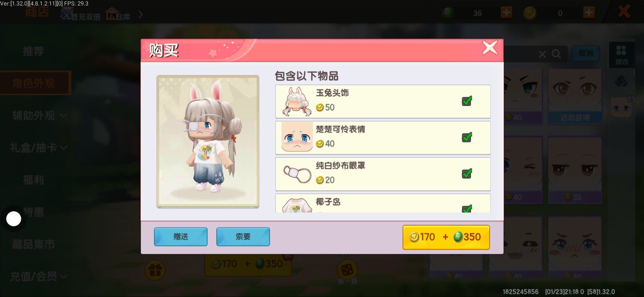Select the 福利 sidebar tab

(34, 180)
